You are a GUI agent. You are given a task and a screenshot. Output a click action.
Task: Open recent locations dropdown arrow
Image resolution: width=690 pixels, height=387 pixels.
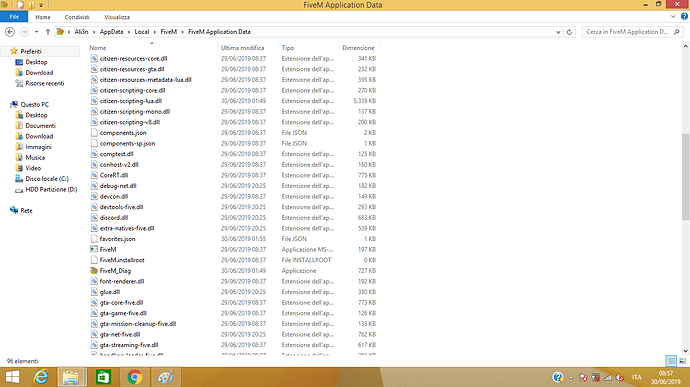click(x=36, y=32)
